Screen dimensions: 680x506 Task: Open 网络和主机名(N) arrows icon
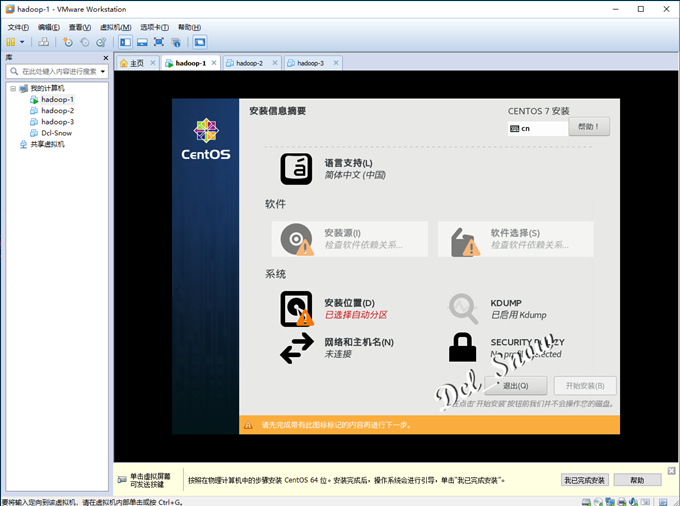click(x=297, y=348)
